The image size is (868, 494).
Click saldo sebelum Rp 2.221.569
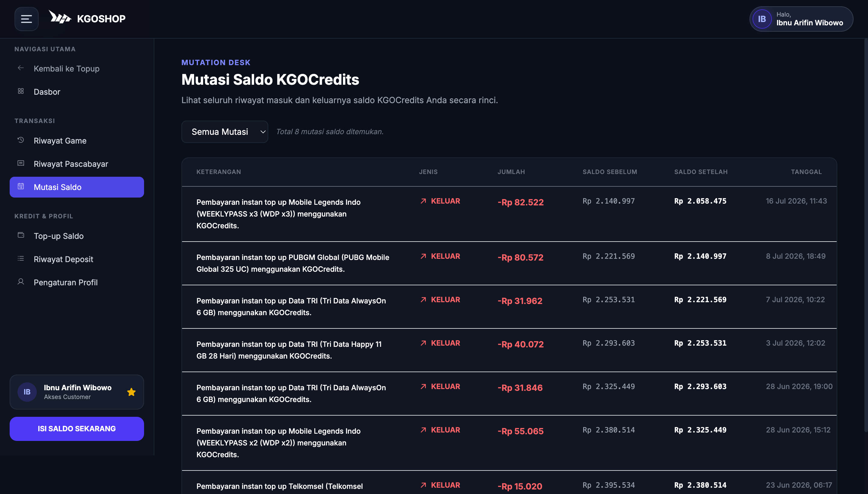tap(609, 256)
